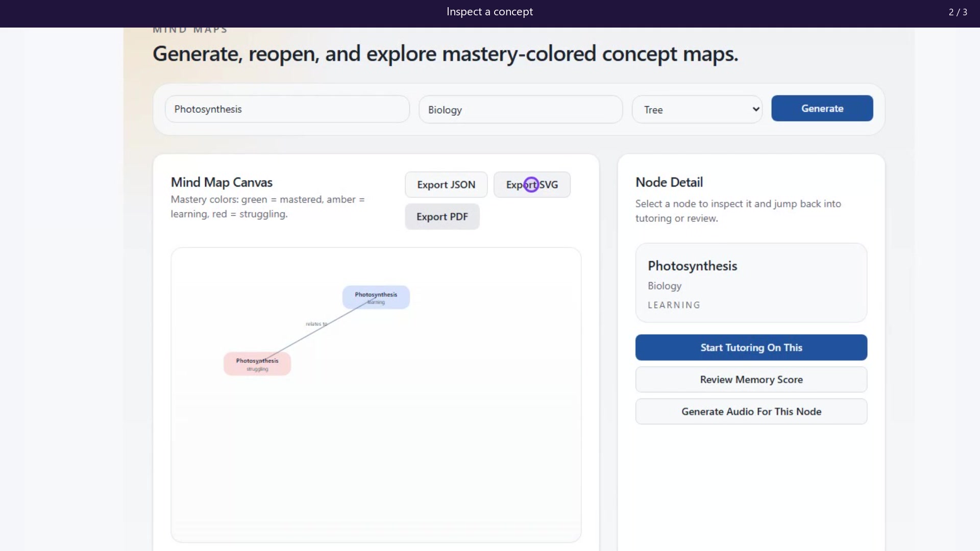Click the Generate button

(x=822, y=108)
